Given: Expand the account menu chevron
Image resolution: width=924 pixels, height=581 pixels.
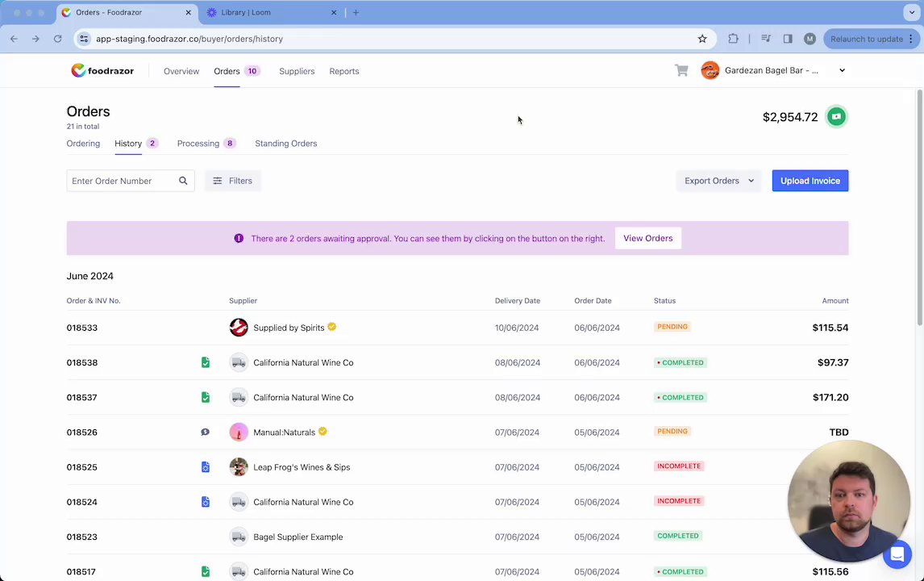Looking at the screenshot, I should tap(842, 70).
